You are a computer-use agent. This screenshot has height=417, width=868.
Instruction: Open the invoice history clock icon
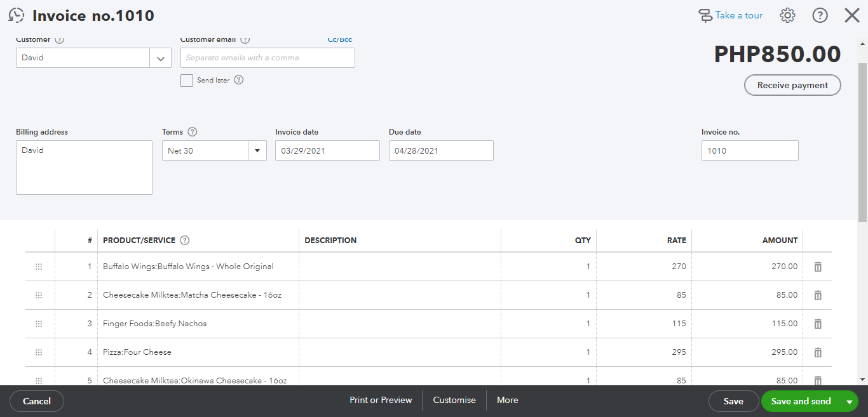coord(17,15)
